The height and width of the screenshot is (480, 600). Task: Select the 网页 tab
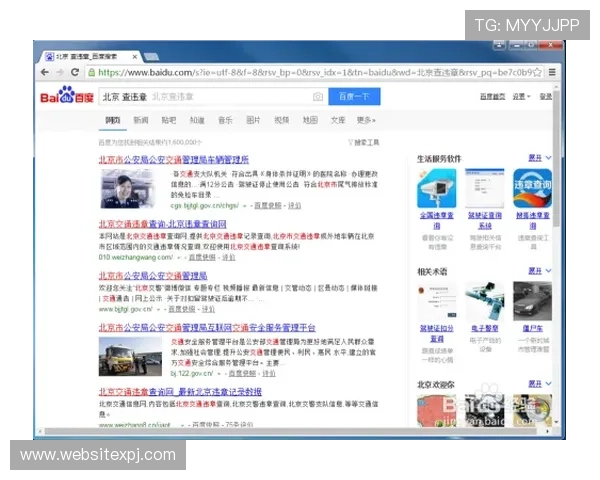coord(113,120)
